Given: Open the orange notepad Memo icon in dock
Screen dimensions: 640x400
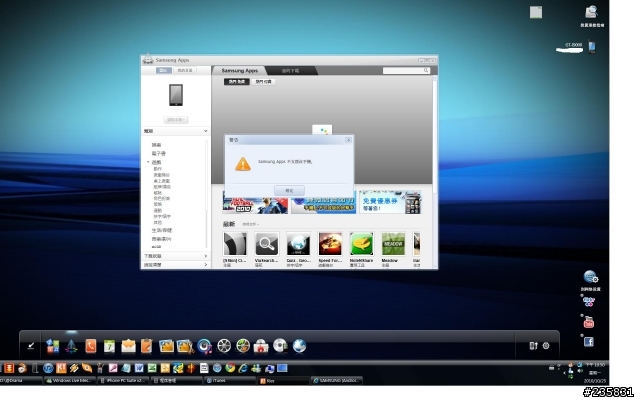Looking at the screenshot, I should point(147,346).
